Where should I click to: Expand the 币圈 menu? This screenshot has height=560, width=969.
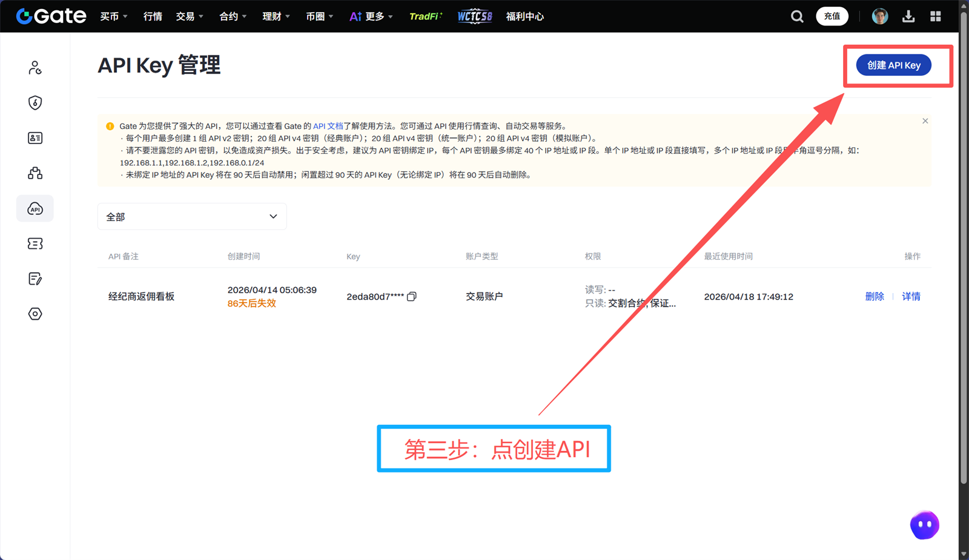pyautogui.click(x=320, y=16)
